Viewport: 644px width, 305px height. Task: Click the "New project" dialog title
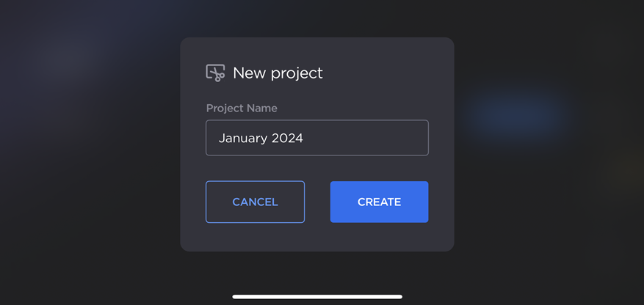click(x=278, y=73)
